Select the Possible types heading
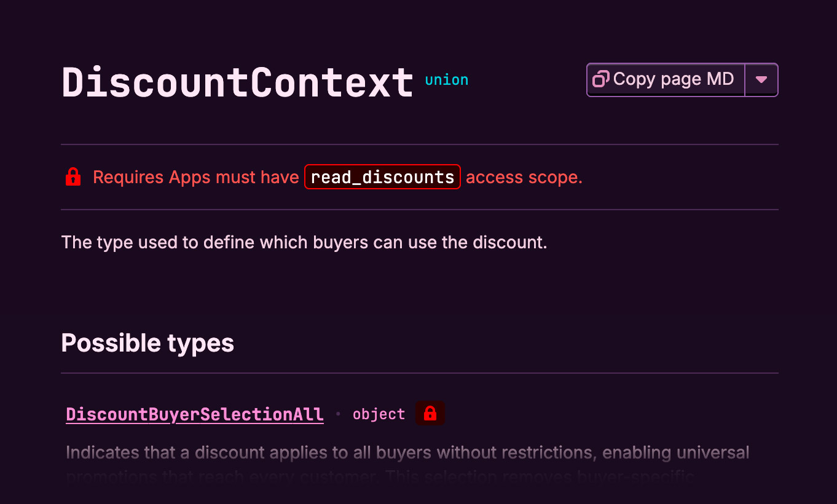The width and height of the screenshot is (837, 504). pyautogui.click(x=147, y=342)
